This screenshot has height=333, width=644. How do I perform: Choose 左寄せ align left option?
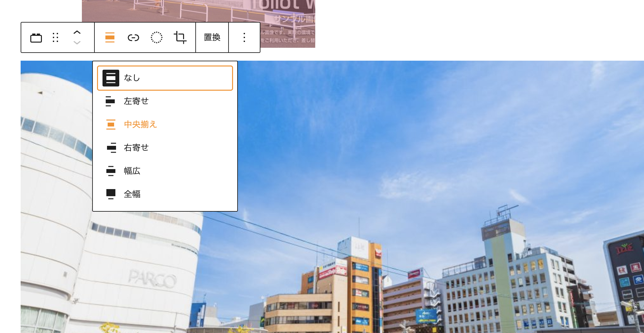pyautogui.click(x=165, y=101)
